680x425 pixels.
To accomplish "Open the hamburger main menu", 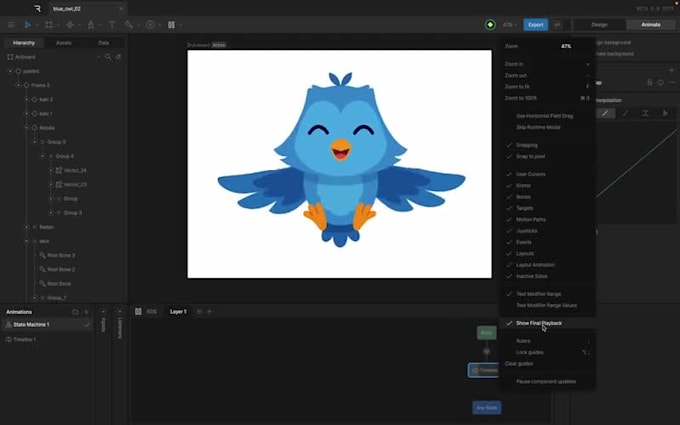I will 11,25.
